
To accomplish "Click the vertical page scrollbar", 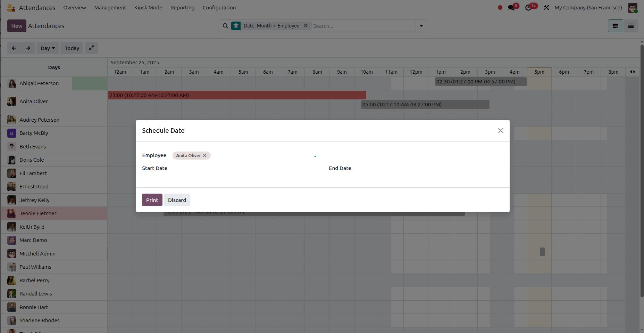I will point(642,170).
